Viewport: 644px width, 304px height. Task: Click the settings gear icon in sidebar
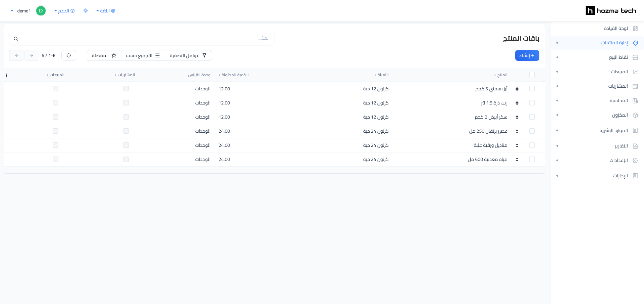click(635, 161)
